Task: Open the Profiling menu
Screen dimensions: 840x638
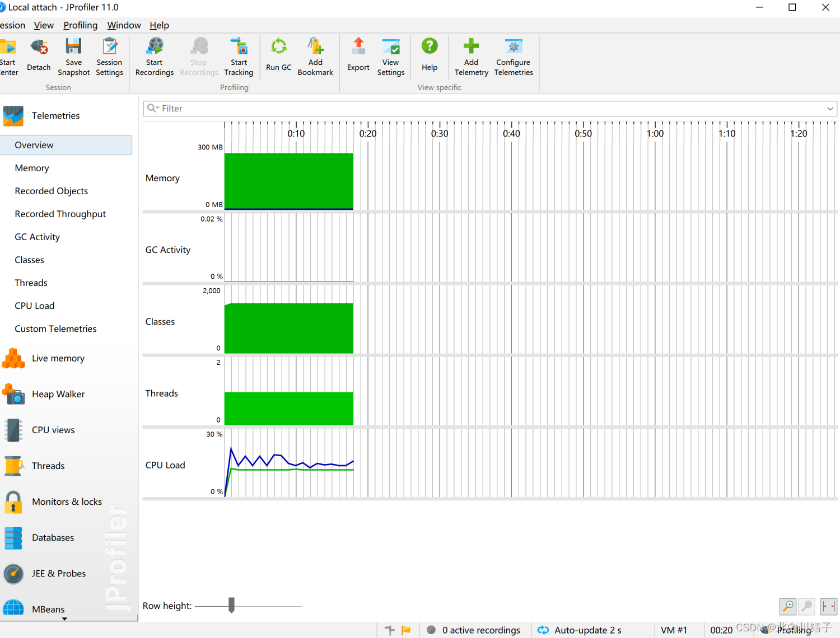Action: coord(80,25)
